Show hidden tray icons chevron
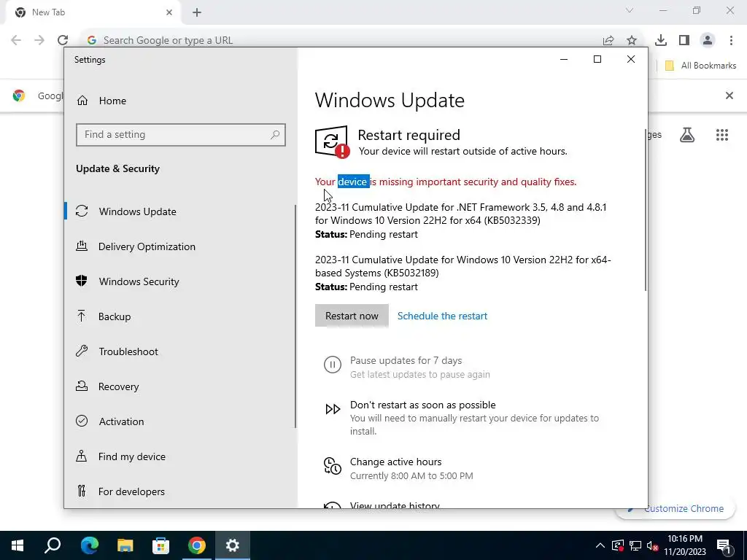The width and height of the screenshot is (747, 560). click(x=600, y=545)
